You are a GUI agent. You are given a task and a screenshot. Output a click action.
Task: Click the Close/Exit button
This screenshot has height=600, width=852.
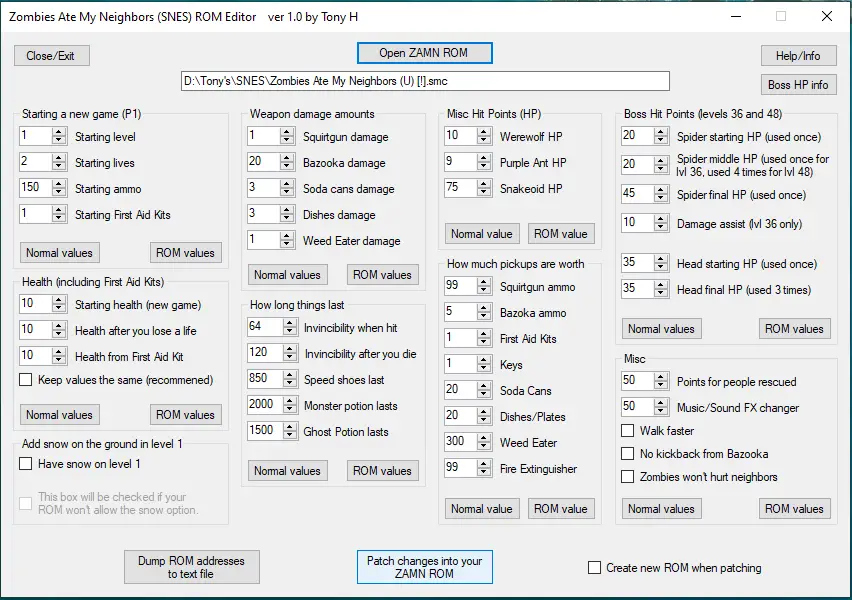52,55
